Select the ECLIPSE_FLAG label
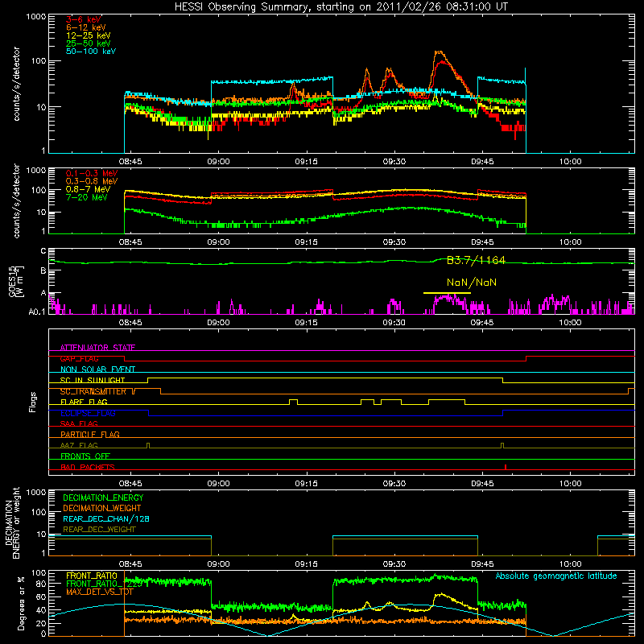Viewport: 644px width, 644px height. tap(88, 413)
